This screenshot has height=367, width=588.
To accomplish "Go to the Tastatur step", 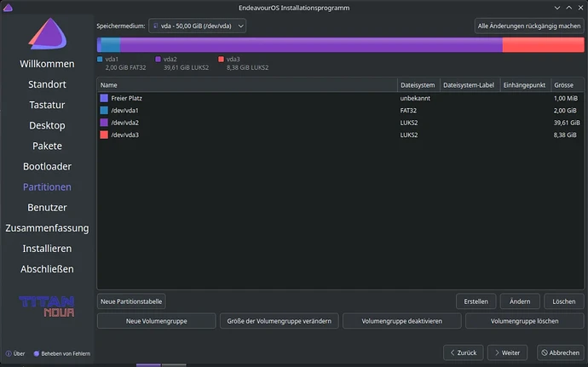I will click(x=47, y=105).
